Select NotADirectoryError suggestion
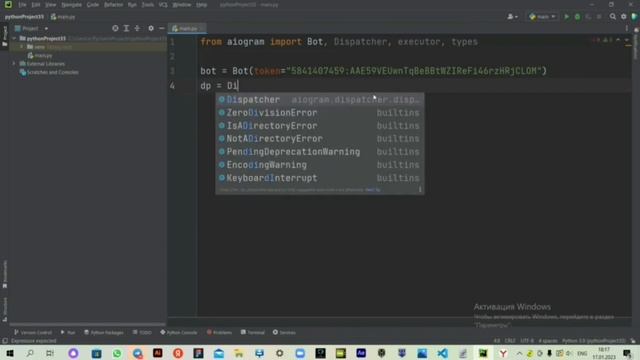The height and width of the screenshot is (360, 640). pyautogui.click(x=320, y=139)
